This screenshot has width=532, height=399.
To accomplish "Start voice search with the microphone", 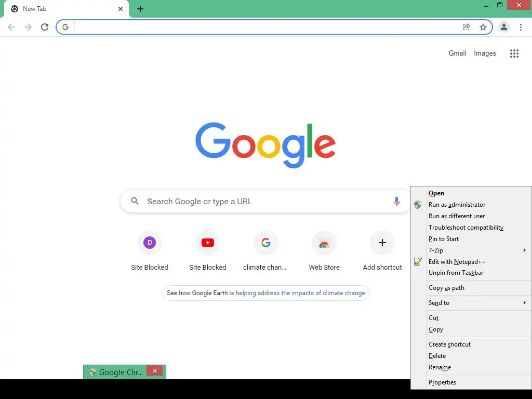I will [396, 201].
